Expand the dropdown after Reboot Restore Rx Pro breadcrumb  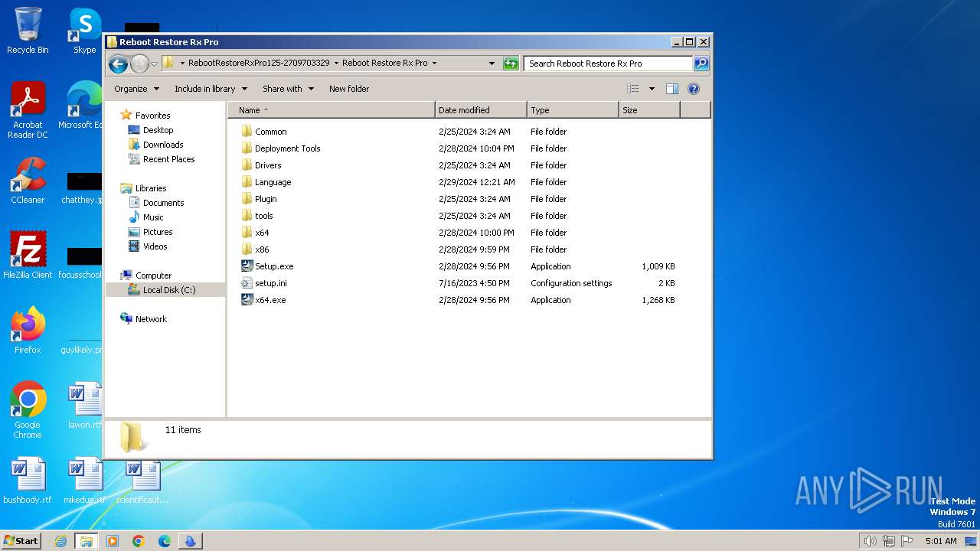pos(434,64)
